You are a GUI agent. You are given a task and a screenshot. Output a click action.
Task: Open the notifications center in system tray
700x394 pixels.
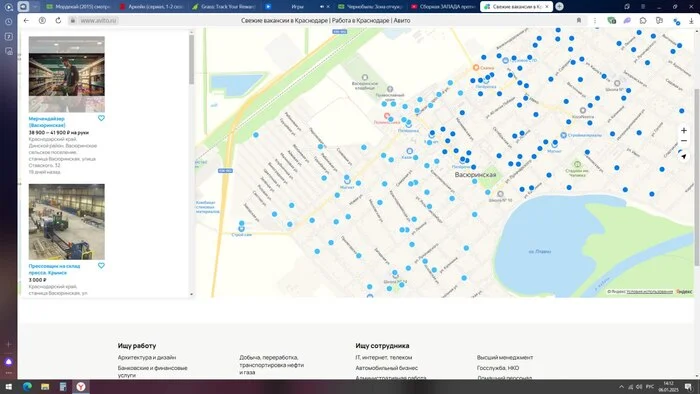click(689, 387)
